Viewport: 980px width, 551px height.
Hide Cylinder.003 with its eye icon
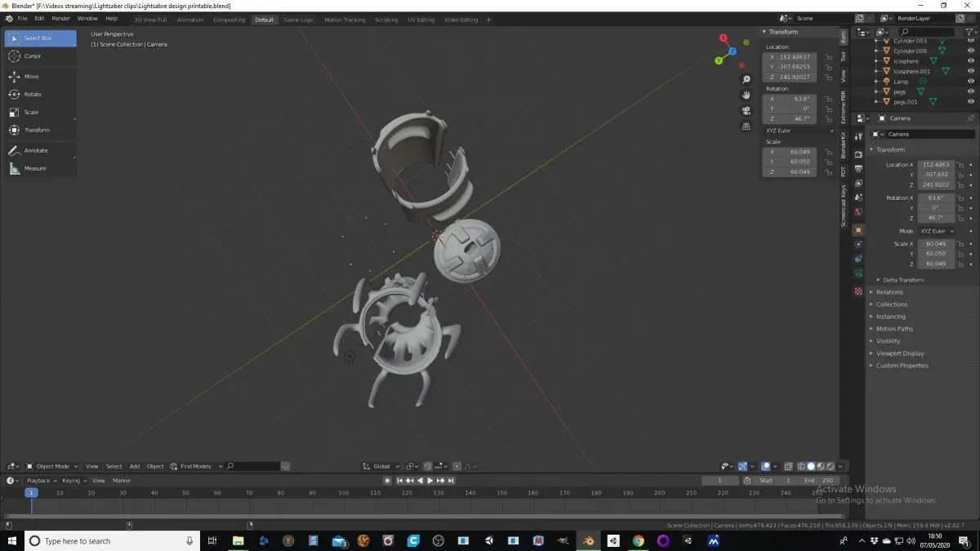pyautogui.click(x=971, y=41)
